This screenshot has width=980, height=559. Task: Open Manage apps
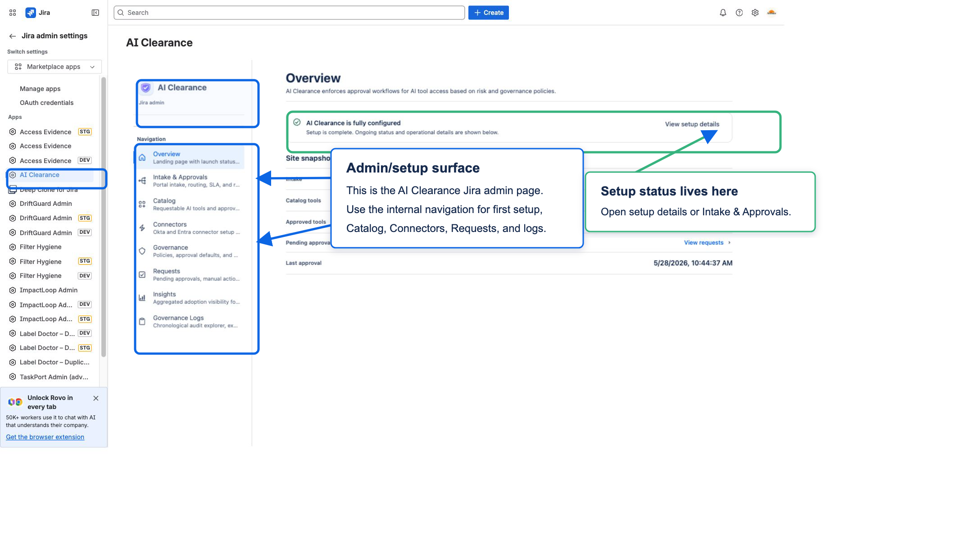click(40, 89)
